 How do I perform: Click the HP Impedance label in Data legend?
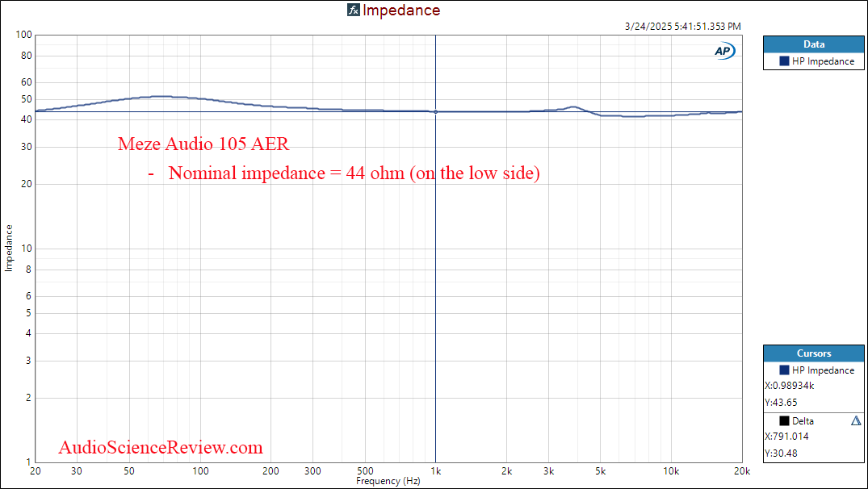tap(823, 61)
